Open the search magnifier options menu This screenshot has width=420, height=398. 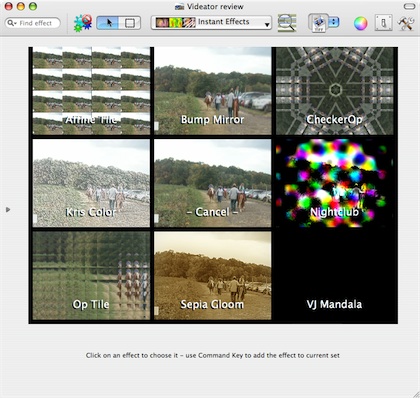[x=12, y=23]
